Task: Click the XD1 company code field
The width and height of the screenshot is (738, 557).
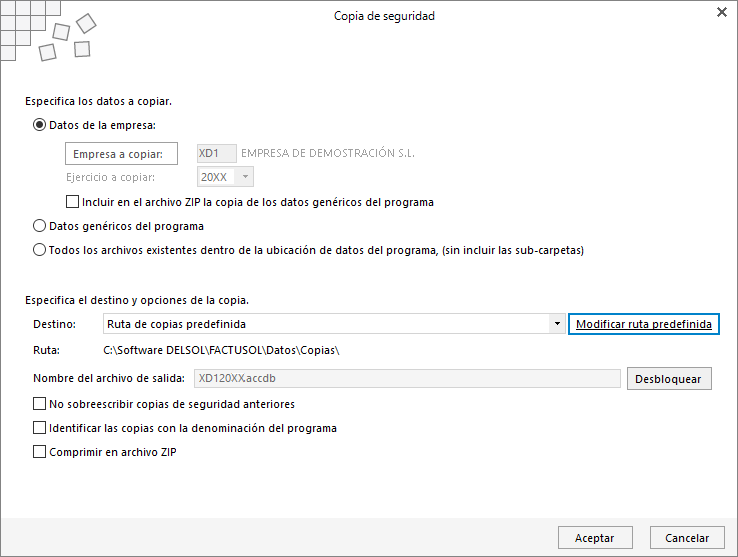Action: pos(217,153)
